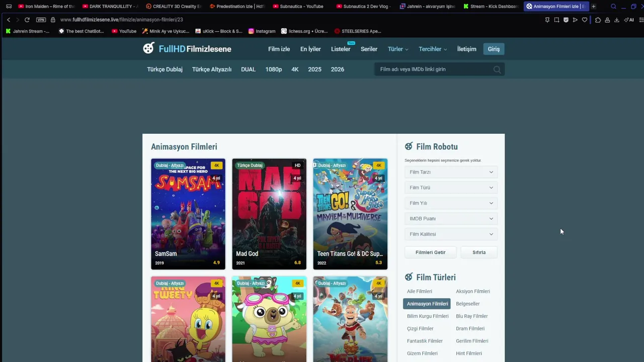
Task: Bookmark page with the heart icon
Action: coord(585,20)
